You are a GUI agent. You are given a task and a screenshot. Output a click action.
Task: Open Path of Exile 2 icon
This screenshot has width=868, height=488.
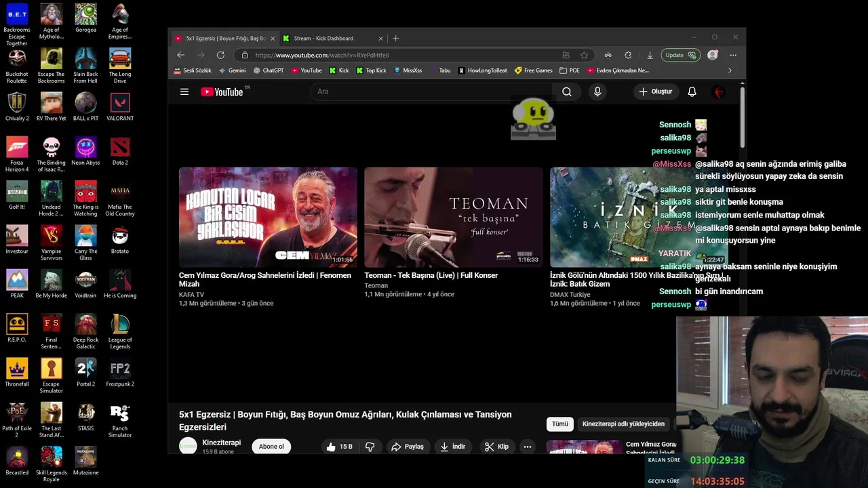(17, 420)
